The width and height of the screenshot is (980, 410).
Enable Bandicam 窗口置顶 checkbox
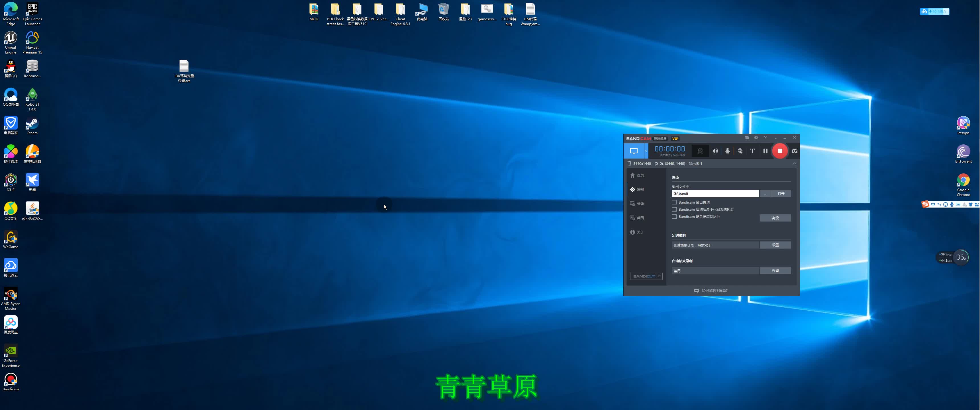pyautogui.click(x=674, y=202)
